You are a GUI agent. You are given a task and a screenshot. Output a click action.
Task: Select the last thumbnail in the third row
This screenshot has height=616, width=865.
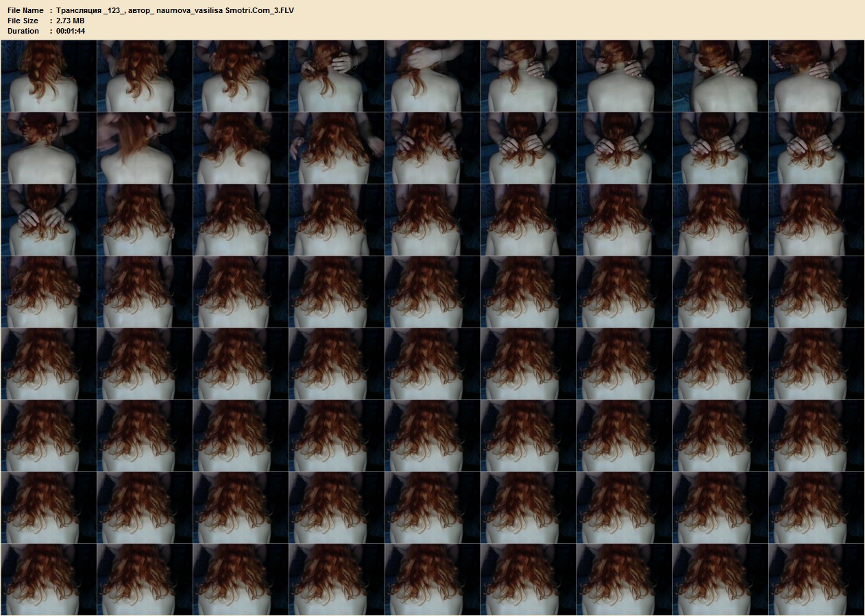click(x=816, y=220)
